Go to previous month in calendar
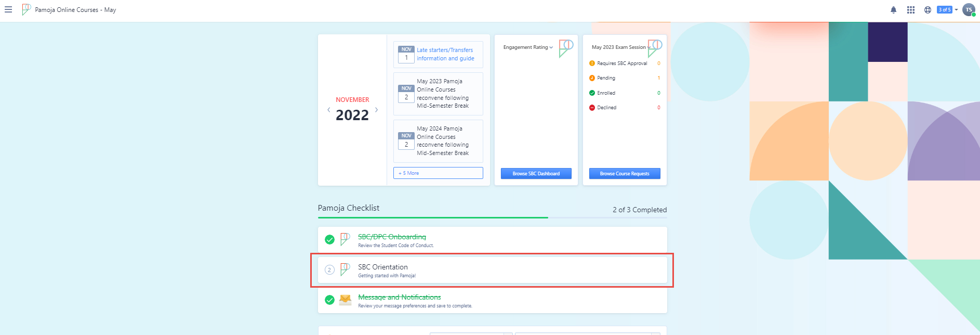Viewport: 980px width, 335px height. coord(328,110)
